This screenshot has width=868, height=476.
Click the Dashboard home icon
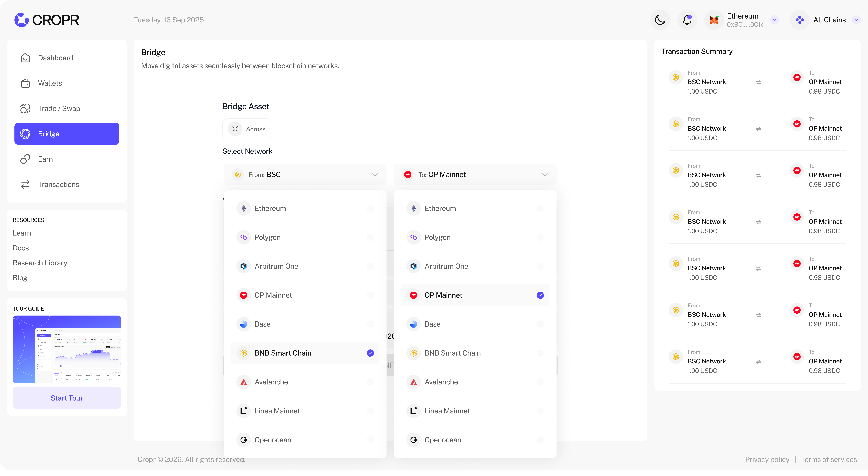click(x=25, y=58)
